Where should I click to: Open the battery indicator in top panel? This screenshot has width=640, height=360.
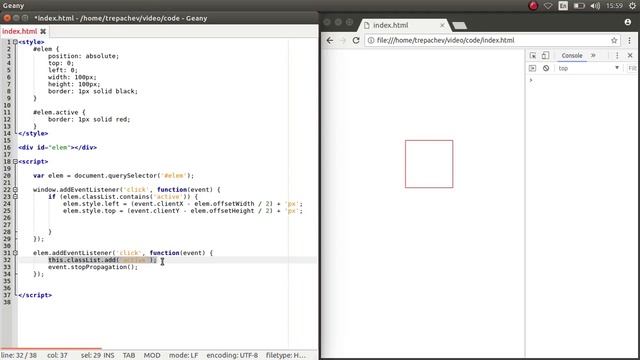click(x=579, y=6)
